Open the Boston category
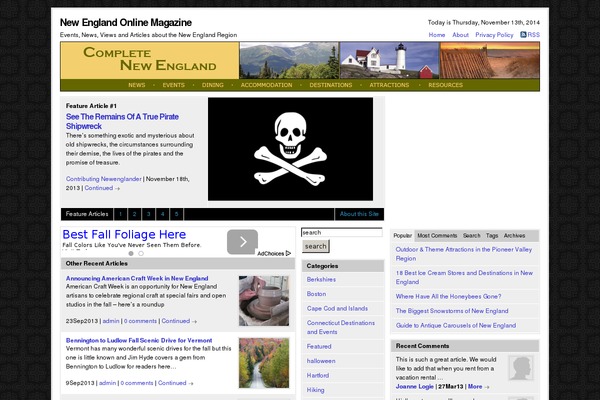This screenshot has height=400, width=600. tap(316, 294)
